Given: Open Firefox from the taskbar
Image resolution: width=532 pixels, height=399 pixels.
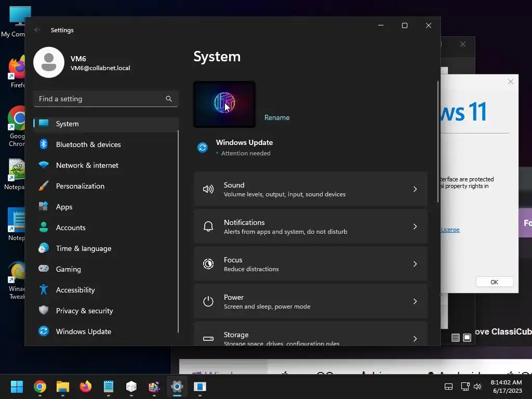Looking at the screenshot, I should (86, 387).
